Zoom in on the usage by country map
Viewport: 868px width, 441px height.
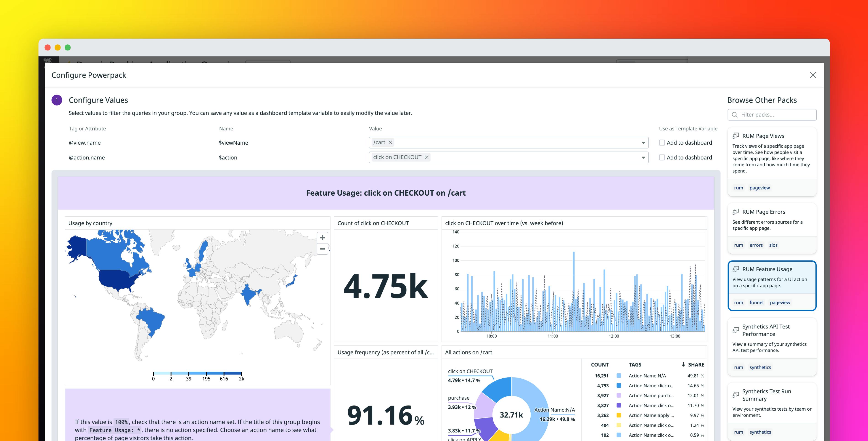pos(322,237)
